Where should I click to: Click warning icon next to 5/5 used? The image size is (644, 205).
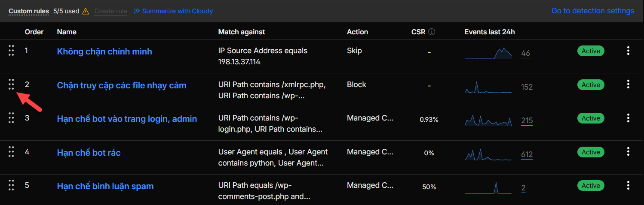[x=86, y=11]
